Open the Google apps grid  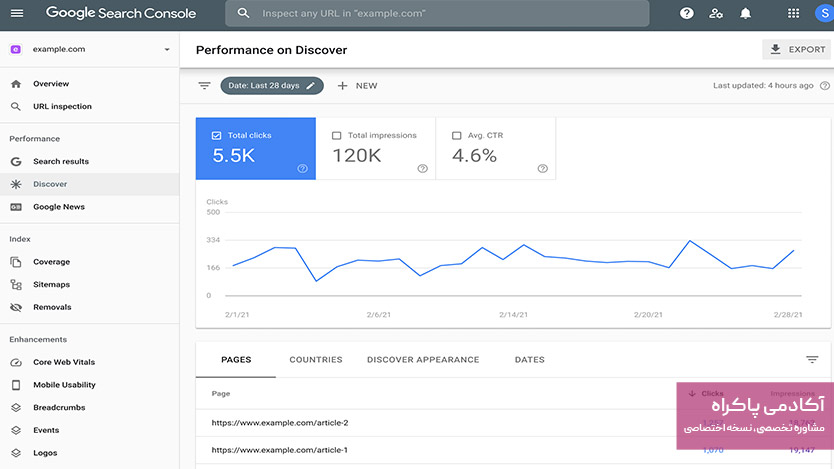(x=794, y=13)
